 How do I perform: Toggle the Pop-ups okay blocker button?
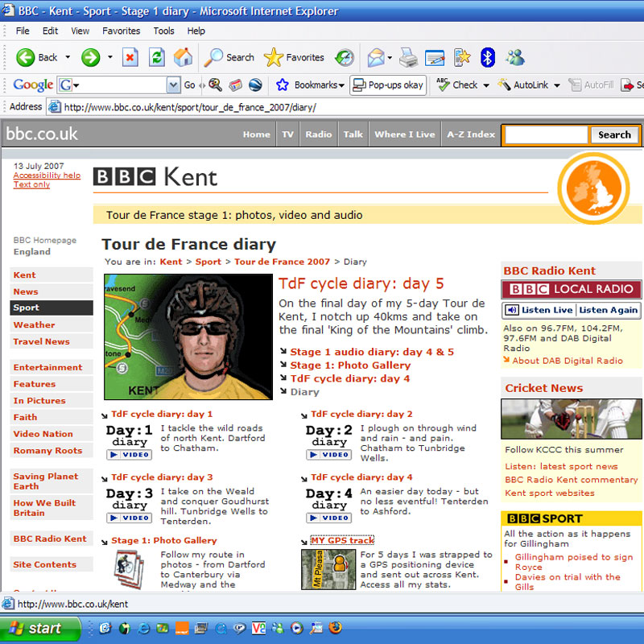point(388,85)
